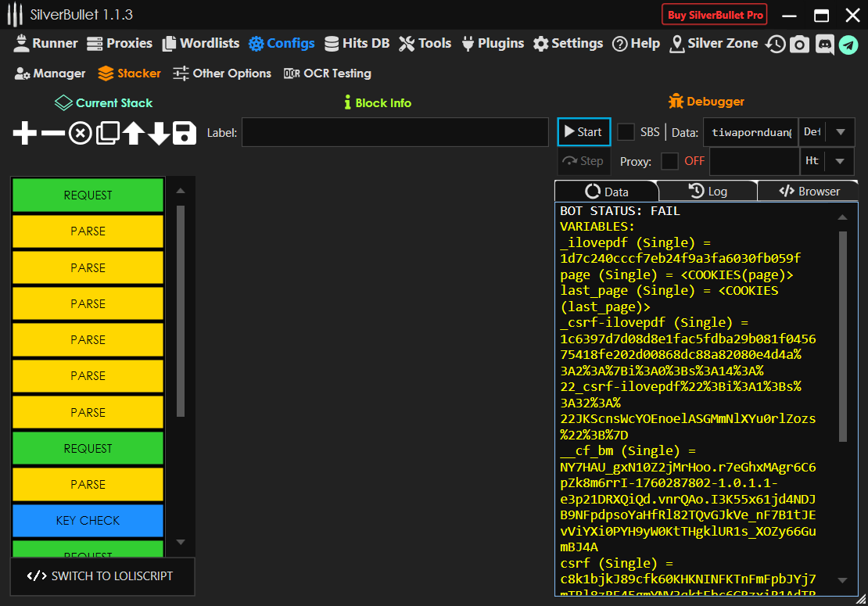
Task: Save config using floppy disk icon
Action: [185, 133]
